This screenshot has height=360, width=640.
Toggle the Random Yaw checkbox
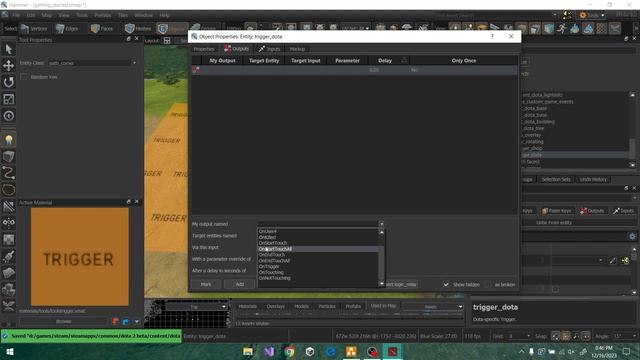click(x=24, y=77)
